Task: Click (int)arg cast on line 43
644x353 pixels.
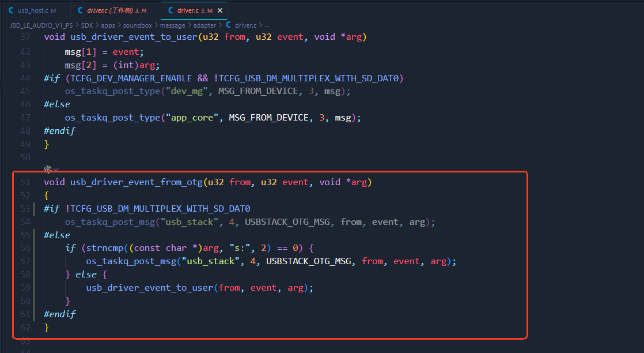Action: click(134, 65)
